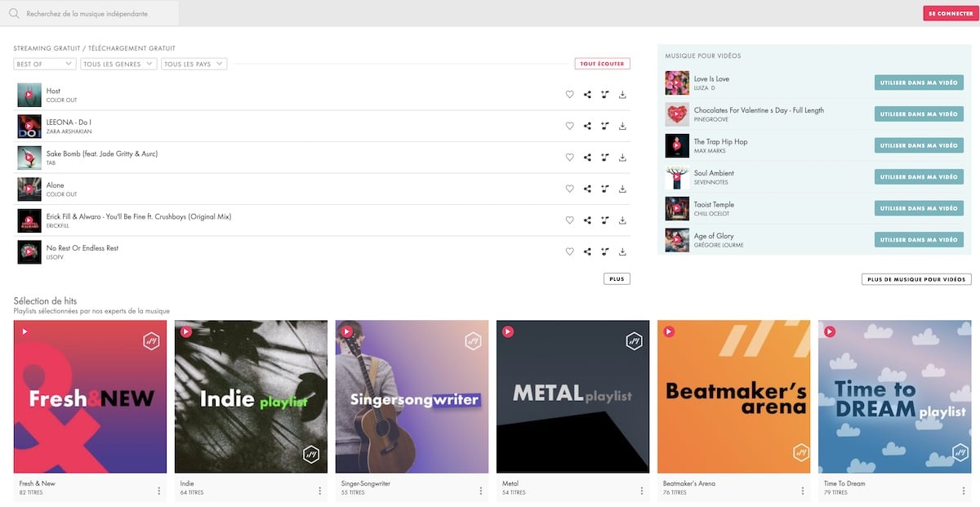Screen dimensions: 980x507
Task: Play the Metal playlist
Action: point(508,331)
